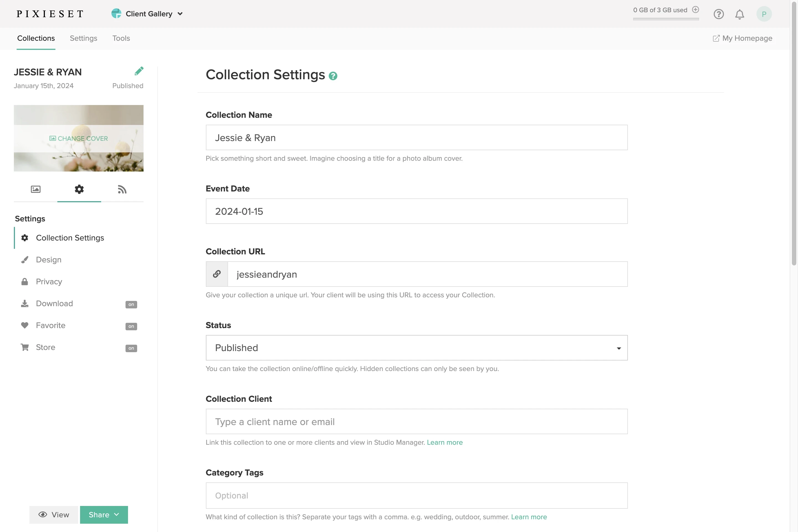
Task: Click the Pixieset logo
Action: coord(50,14)
